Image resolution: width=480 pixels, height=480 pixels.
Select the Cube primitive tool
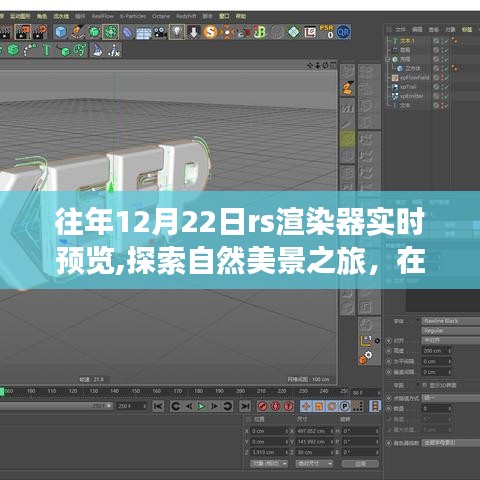61,32
